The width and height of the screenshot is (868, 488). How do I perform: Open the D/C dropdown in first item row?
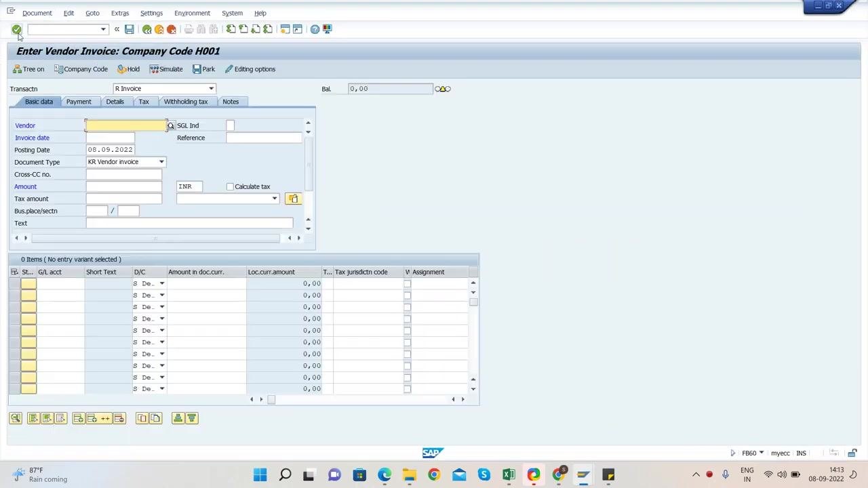[161, 283]
